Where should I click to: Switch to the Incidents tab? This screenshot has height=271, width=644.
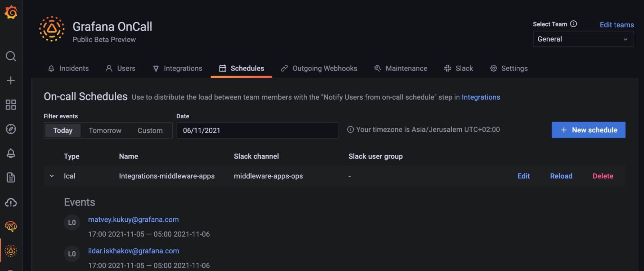tap(68, 68)
